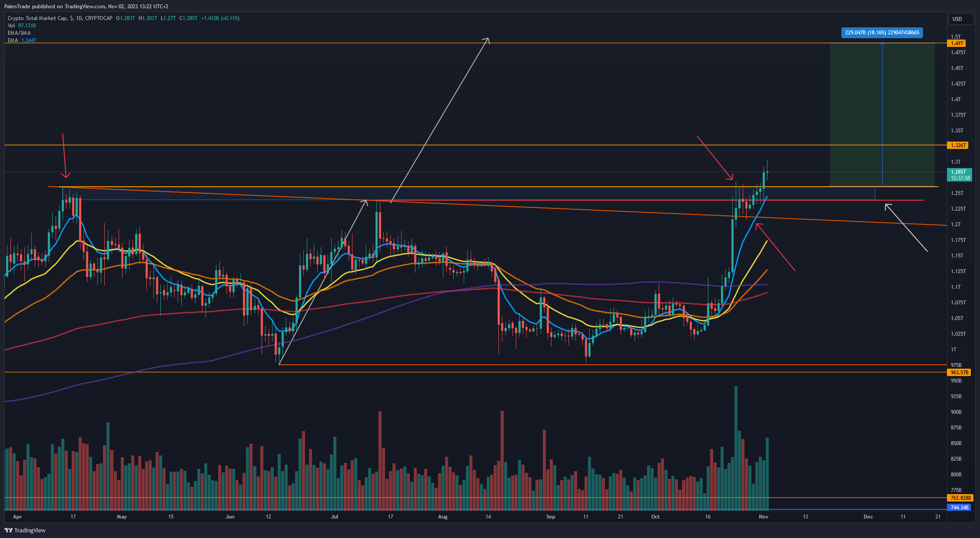980x538 pixels.
Task: Click the high value H1.303T
Action: tap(148, 18)
